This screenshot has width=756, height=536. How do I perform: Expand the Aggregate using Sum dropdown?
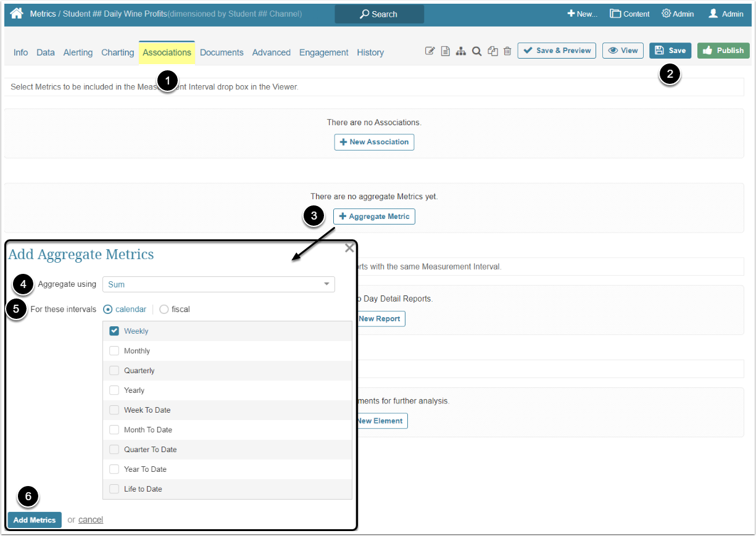point(218,284)
